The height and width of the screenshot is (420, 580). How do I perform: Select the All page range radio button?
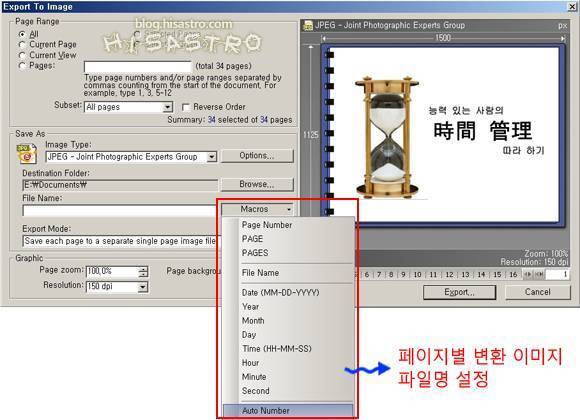coord(23,34)
